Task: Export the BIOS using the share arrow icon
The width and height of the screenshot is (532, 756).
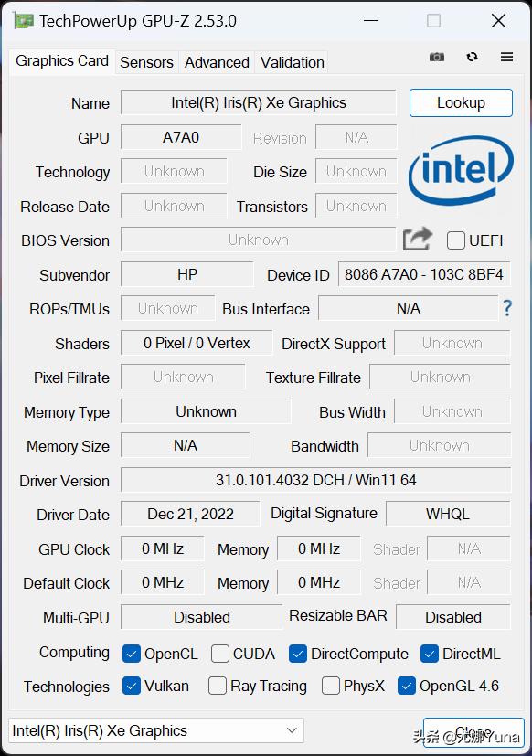Action: [417, 239]
